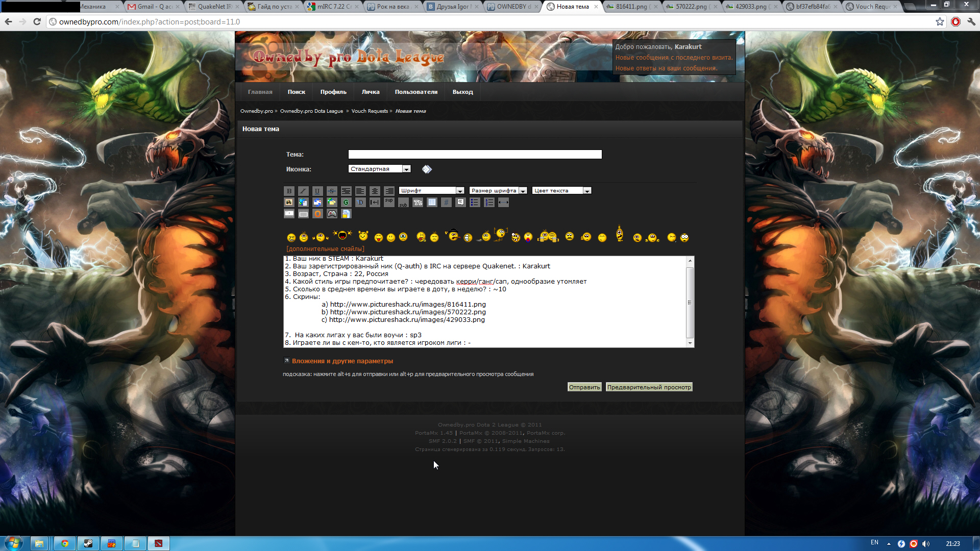This screenshot has width=980, height=551.
Task: Open the Размер шрифта size dropdown
Action: [498, 191]
